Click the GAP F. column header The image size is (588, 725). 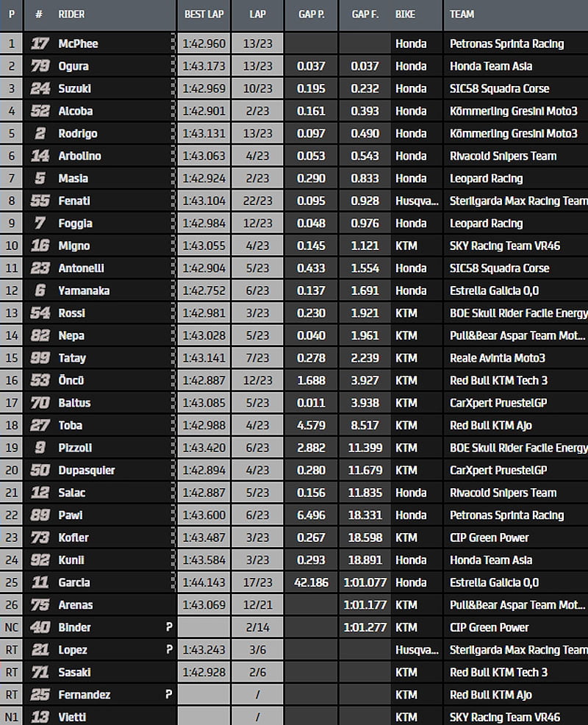pyautogui.click(x=365, y=14)
